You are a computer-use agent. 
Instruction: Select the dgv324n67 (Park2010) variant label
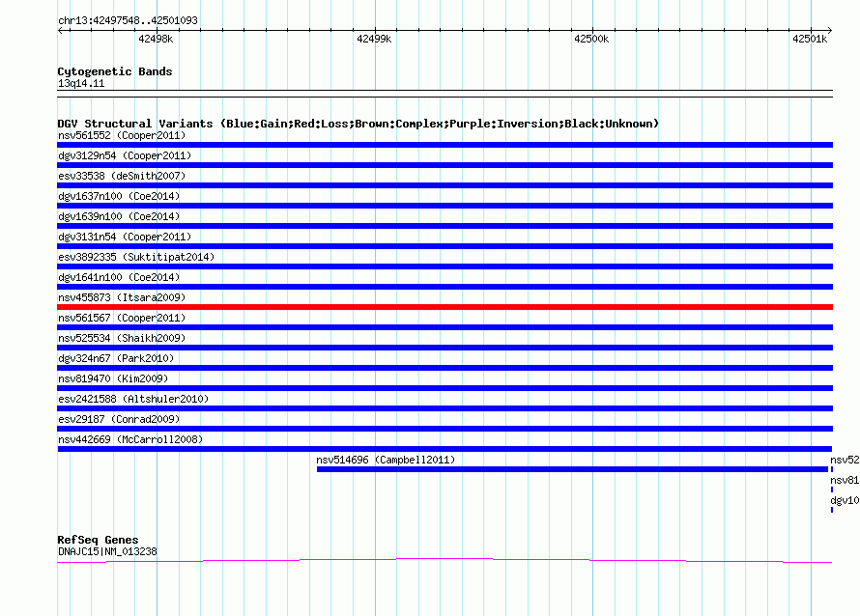point(116,359)
